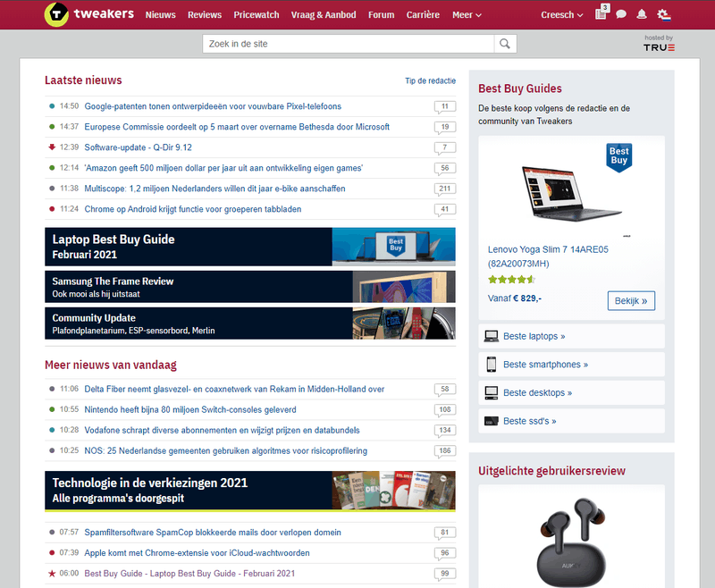Open Delta Fiber glasvezel article
Viewport: 715px width, 588px height.
(234, 389)
